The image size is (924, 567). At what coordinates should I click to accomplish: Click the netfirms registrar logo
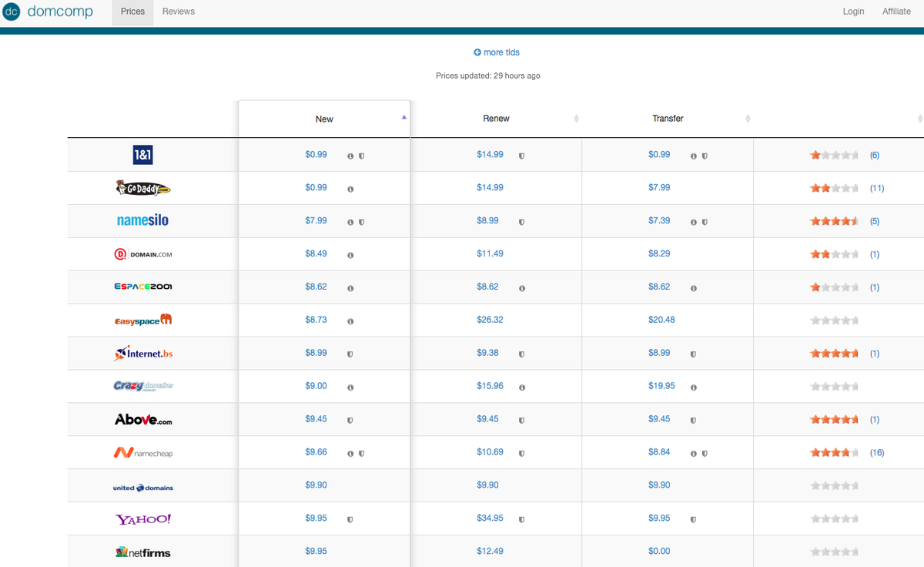[143, 552]
